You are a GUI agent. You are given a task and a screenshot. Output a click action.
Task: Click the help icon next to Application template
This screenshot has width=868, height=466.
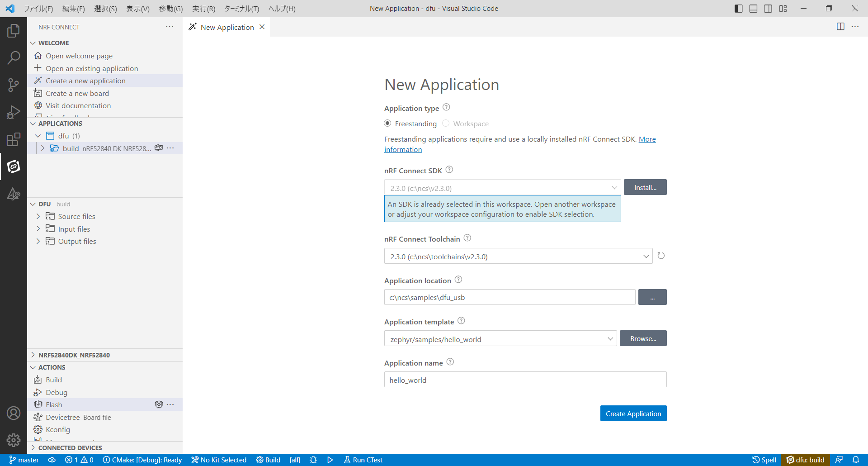click(461, 321)
